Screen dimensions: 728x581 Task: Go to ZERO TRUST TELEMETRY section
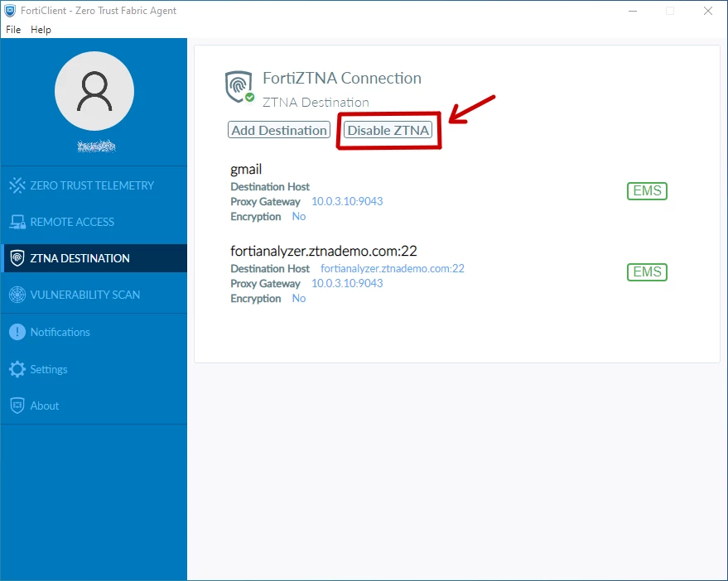tap(94, 185)
